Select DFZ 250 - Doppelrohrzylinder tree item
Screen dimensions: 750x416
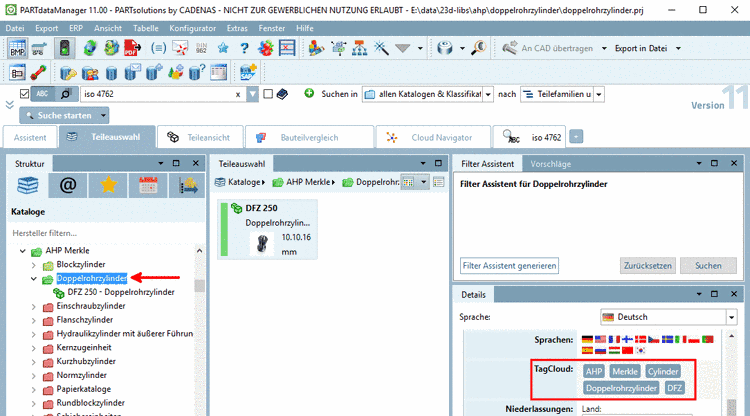(121, 292)
